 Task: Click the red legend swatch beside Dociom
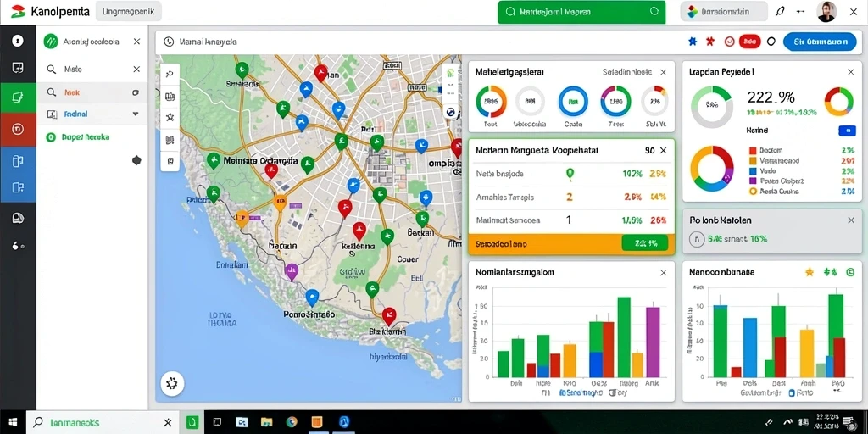753,150
